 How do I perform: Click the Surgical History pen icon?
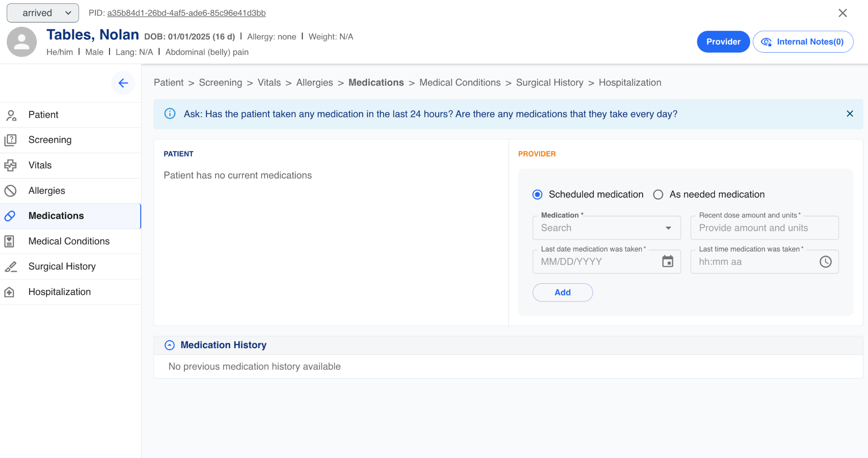10,266
